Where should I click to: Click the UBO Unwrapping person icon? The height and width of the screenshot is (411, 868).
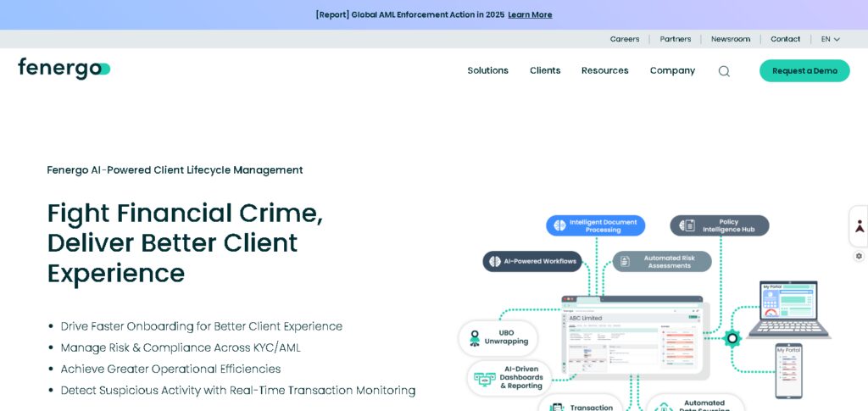475,338
